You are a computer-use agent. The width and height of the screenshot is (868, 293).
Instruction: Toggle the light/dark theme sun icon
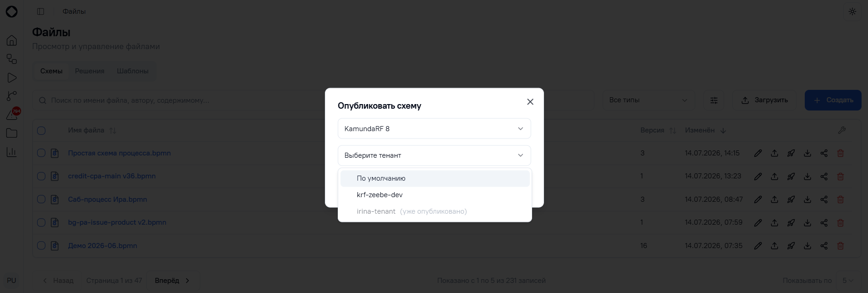tap(852, 11)
